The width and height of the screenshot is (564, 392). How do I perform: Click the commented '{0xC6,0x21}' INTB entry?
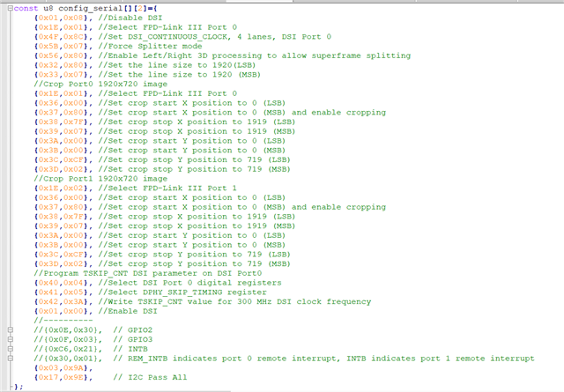click(x=68, y=349)
